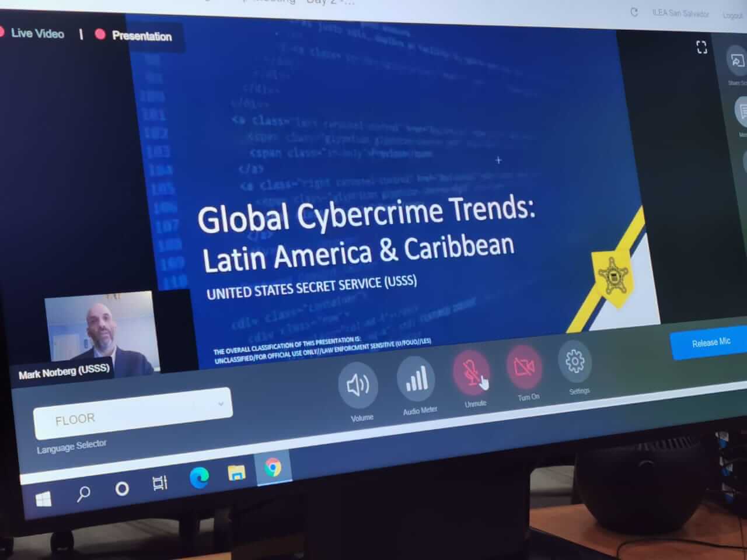Open Task View in the taskbar

[x=160, y=482]
